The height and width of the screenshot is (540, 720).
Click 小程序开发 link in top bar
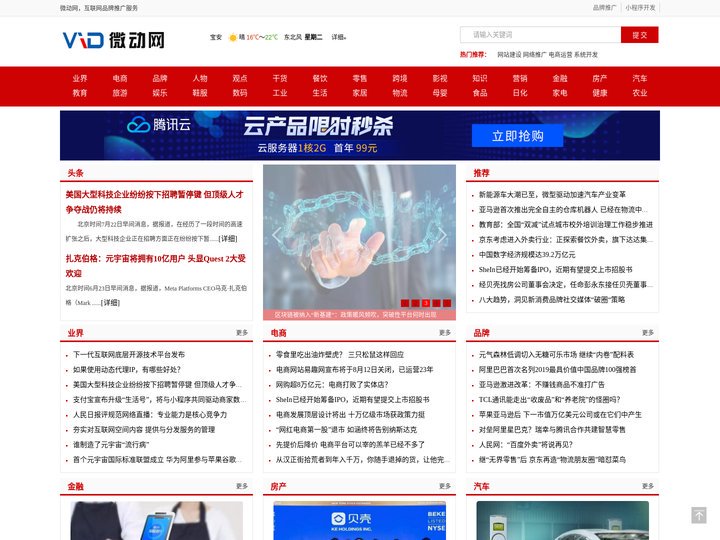[640, 8]
